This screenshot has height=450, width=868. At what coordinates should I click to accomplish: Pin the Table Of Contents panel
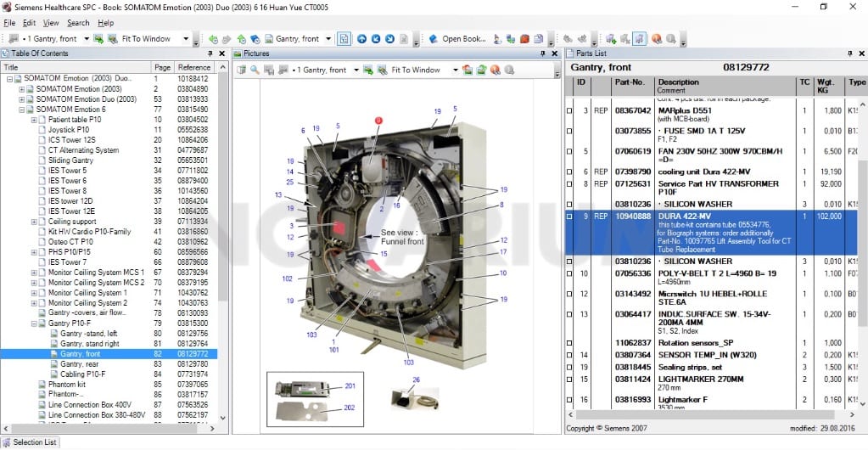pos(210,53)
